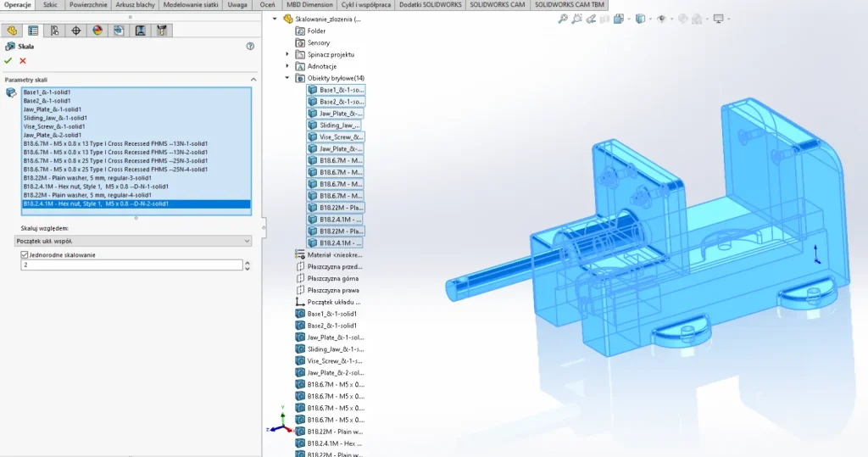This screenshot has height=457, width=868.
Task: Click the Zoom to Fit icon
Action: [563, 19]
